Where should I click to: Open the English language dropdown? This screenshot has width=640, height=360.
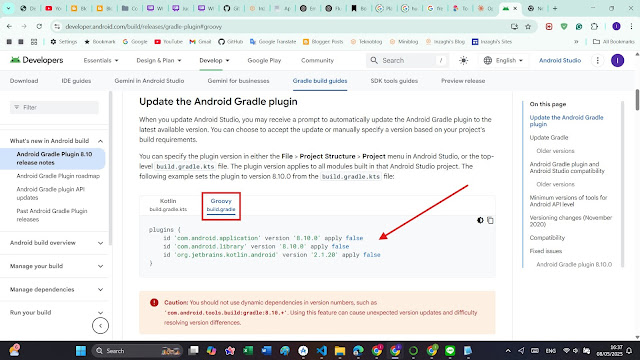coord(503,60)
